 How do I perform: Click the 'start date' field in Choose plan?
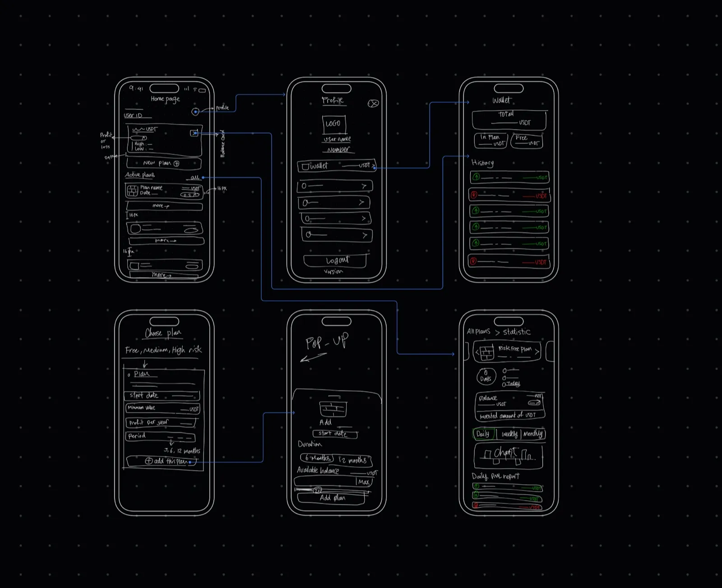[x=162, y=395]
